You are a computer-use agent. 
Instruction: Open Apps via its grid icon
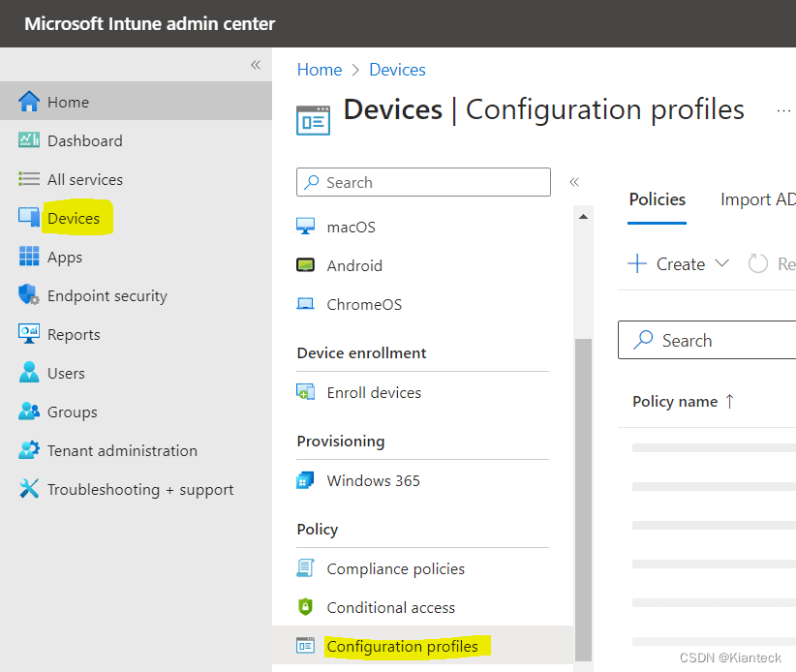click(x=29, y=257)
